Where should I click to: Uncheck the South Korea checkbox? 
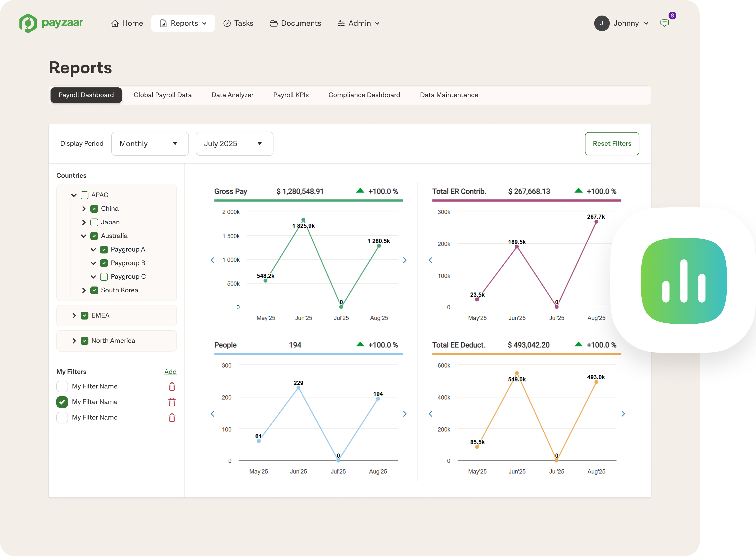click(x=94, y=290)
